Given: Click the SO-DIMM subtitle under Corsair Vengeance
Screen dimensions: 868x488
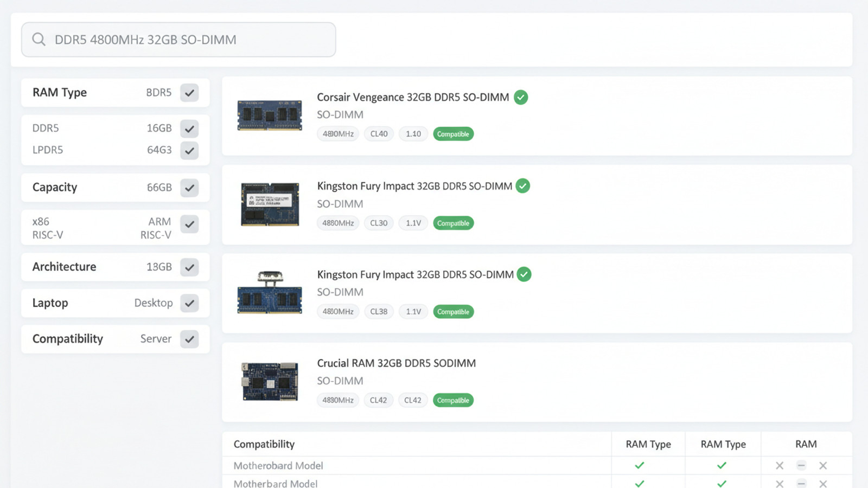Looking at the screenshot, I should tap(340, 115).
